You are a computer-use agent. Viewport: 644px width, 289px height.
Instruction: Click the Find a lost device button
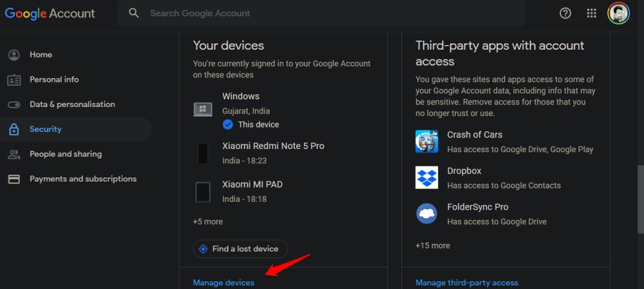(240, 249)
